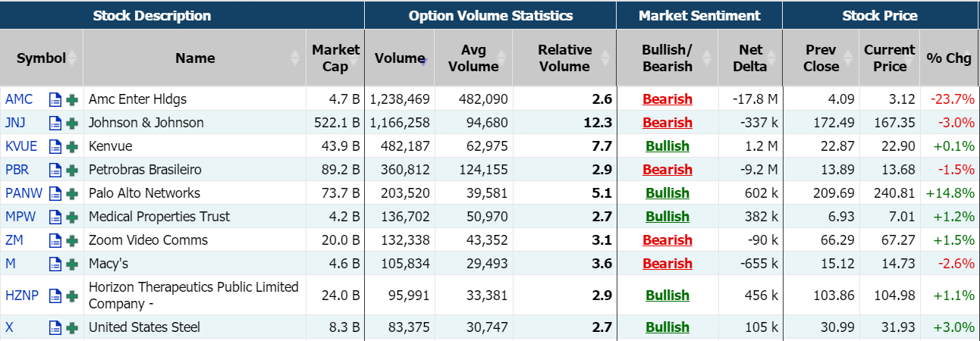Click the green plus next to PBR
Image resolution: width=980 pixels, height=341 pixels.
click(72, 170)
